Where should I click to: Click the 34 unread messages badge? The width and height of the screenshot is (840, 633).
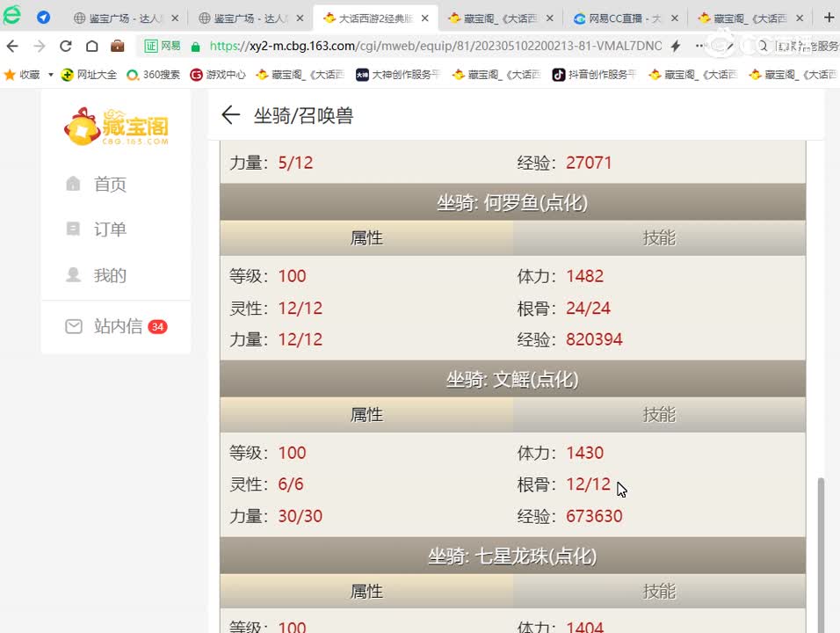(157, 325)
